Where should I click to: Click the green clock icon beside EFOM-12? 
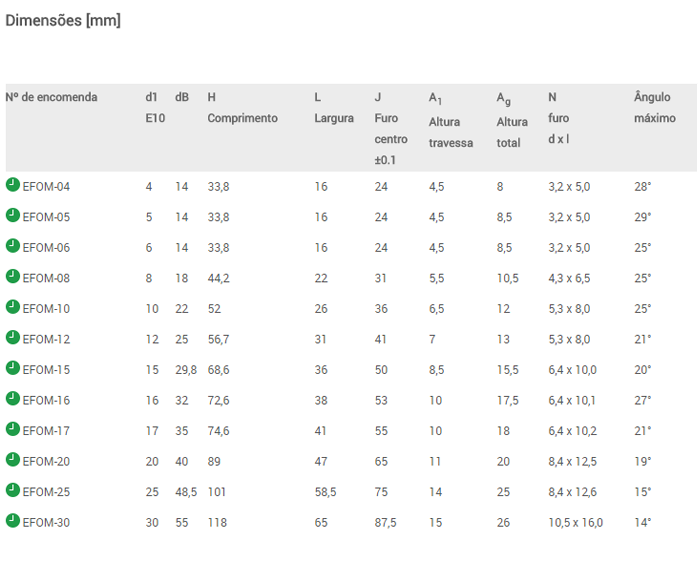[x=13, y=337]
